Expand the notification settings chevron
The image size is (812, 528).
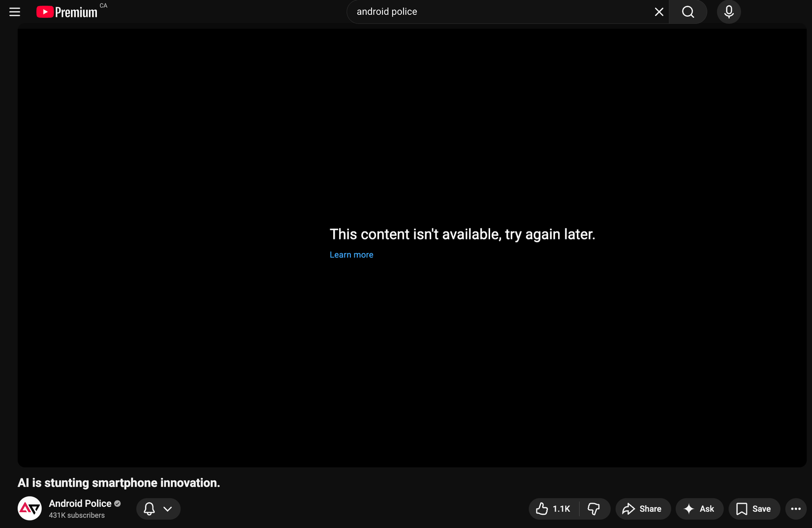167,509
